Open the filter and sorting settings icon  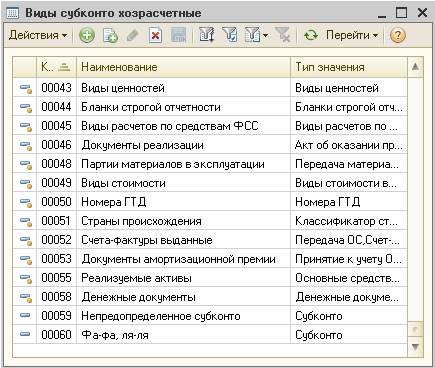207,35
